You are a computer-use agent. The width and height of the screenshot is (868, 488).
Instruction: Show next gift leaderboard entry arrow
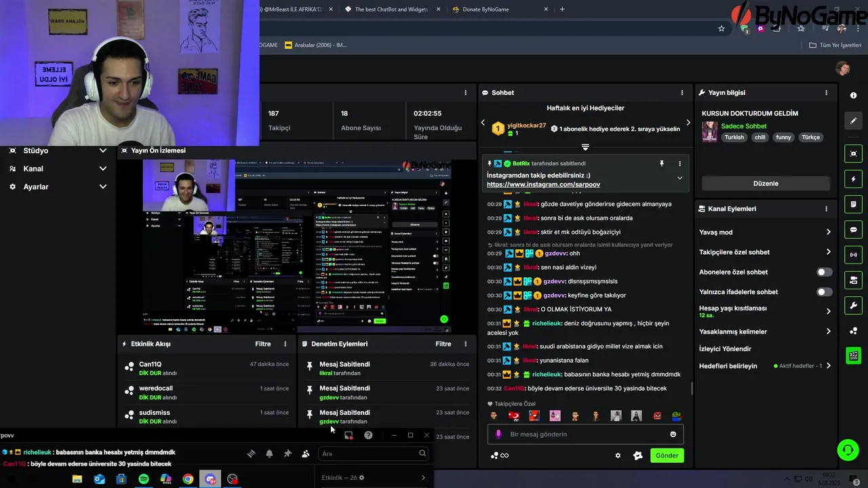click(x=688, y=123)
